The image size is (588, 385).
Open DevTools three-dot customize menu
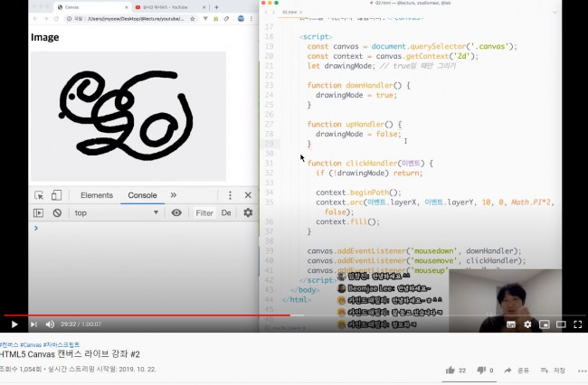[x=230, y=195]
